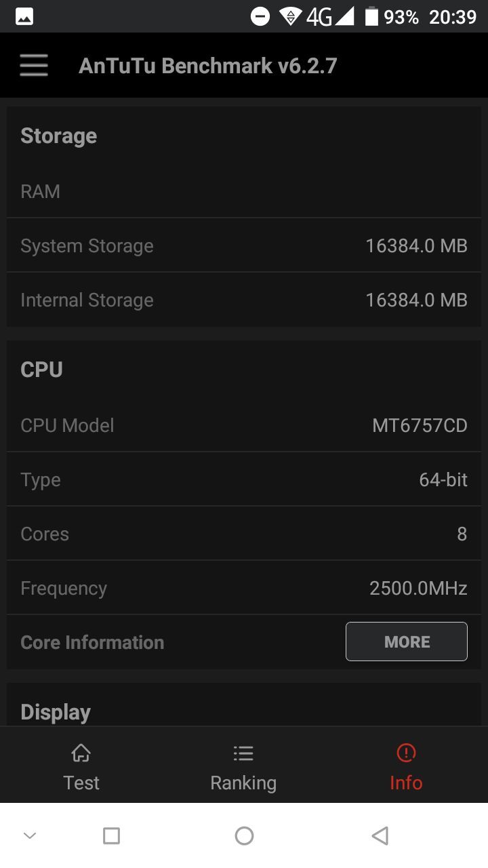
Task: Tap the Ranking list icon
Action: click(x=243, y=753)
